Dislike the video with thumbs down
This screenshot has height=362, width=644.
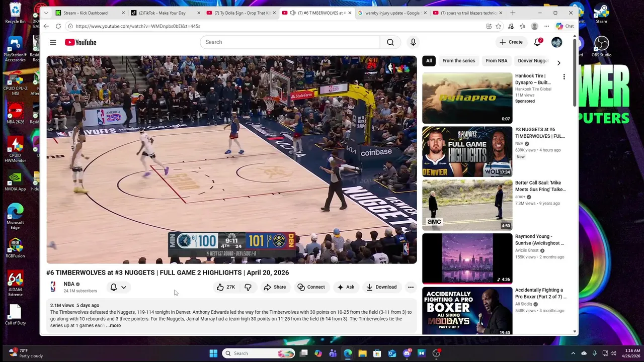click(x=248, y=287)
